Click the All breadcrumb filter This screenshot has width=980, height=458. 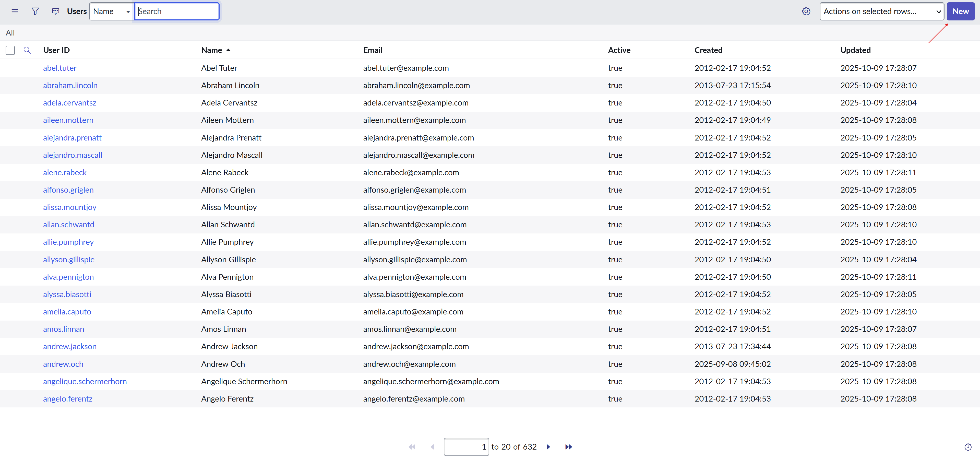click(x=10, y=33)
